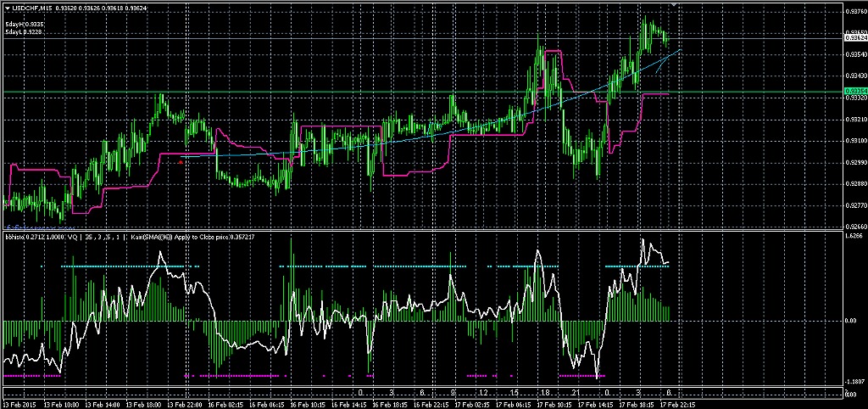Click the green price label 0.93354
The width and height of the screenshot is (868, 409).
[x=854, y=91]
